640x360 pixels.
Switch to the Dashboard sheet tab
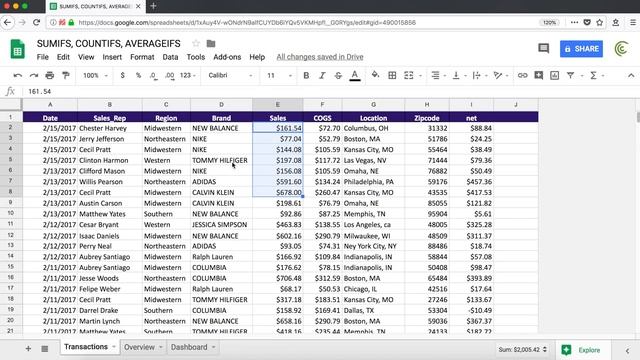tap(193, 347)
